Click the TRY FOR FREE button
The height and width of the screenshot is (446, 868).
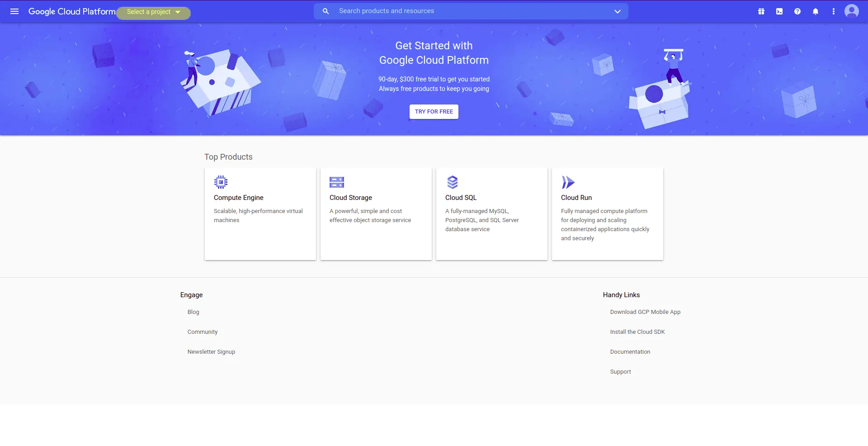point(434,112)
